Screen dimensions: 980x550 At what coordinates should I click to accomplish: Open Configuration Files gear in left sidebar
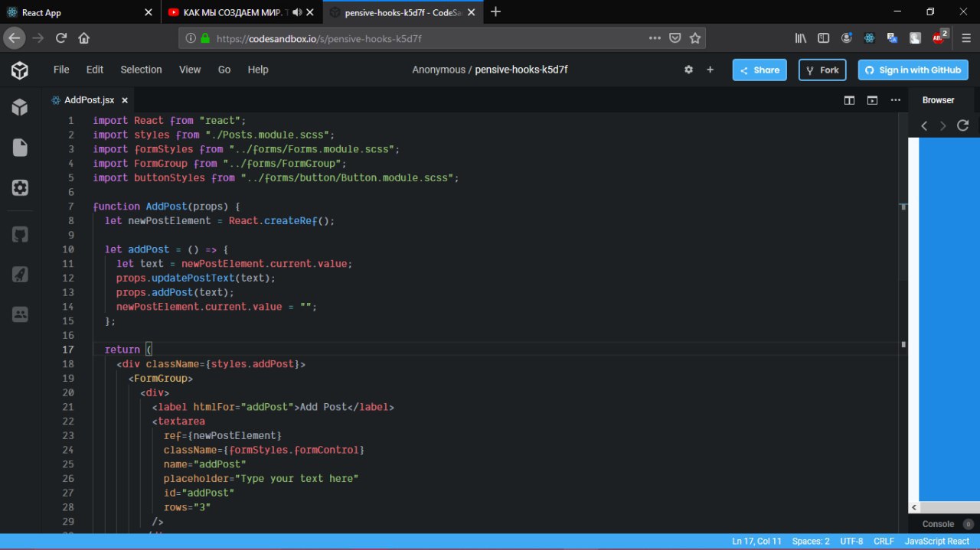point(20,187)
